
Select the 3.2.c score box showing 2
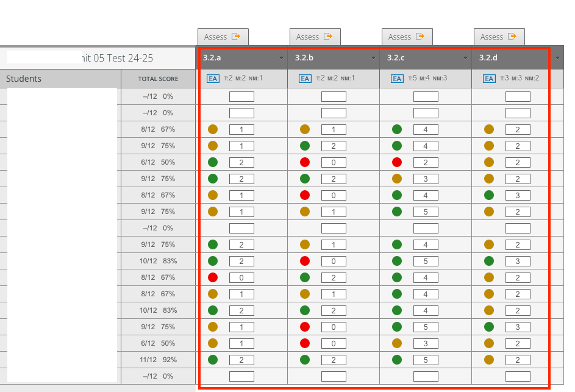tap(426, 162)
